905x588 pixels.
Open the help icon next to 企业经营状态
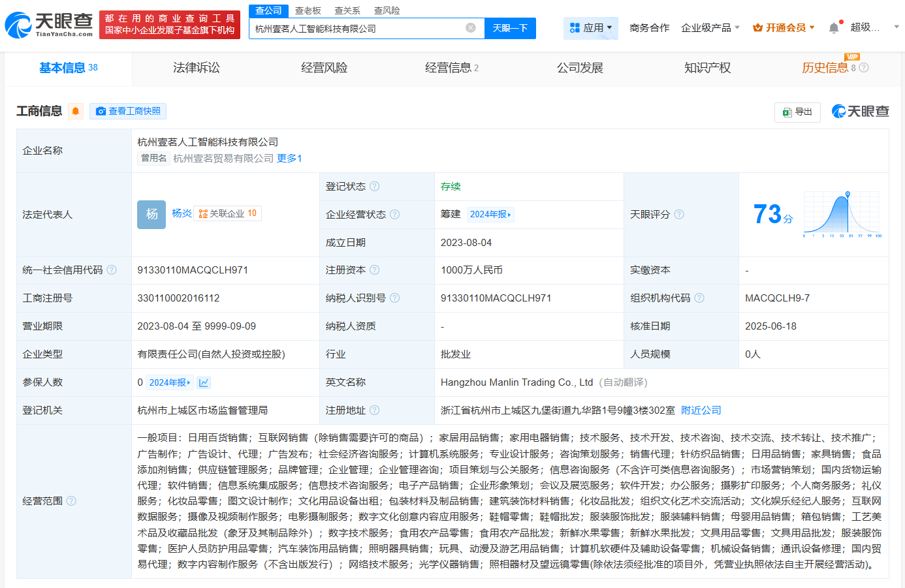[394, 215]
